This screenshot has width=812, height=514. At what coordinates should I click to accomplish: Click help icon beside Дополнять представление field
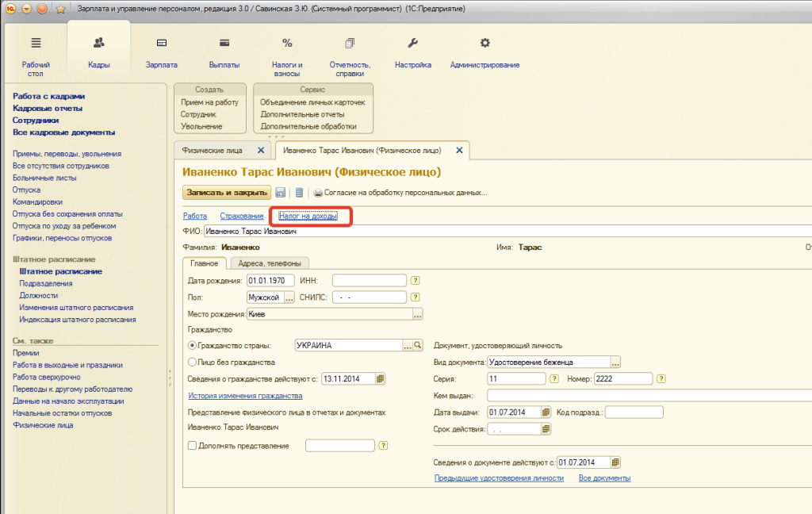(383, 445)
